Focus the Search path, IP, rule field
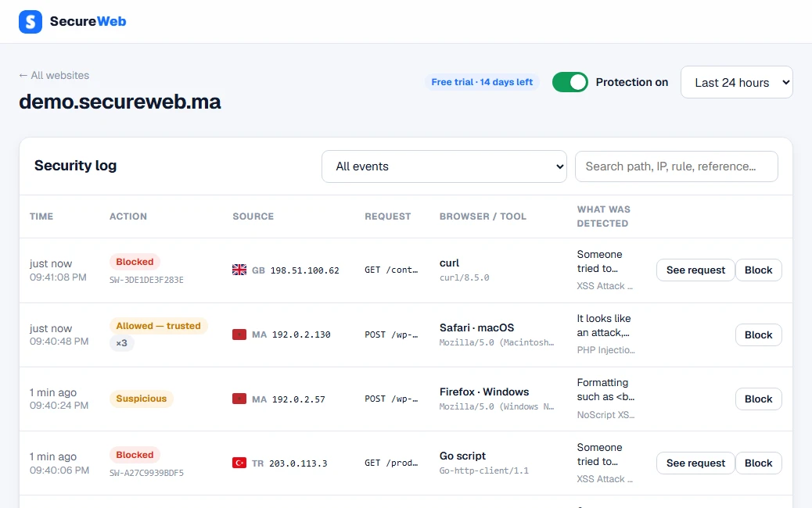812x508 pixels. 677,166
